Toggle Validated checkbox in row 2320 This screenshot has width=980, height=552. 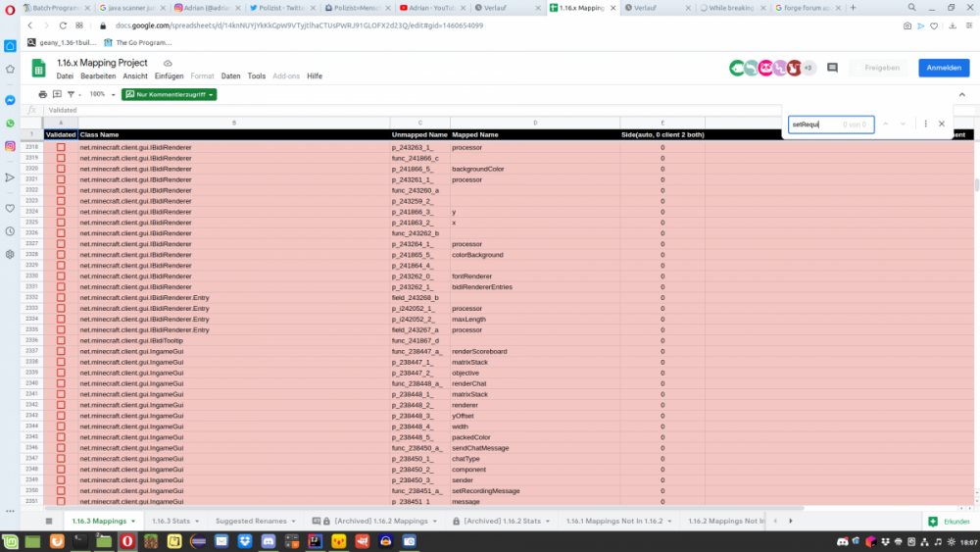coord(61,169)
